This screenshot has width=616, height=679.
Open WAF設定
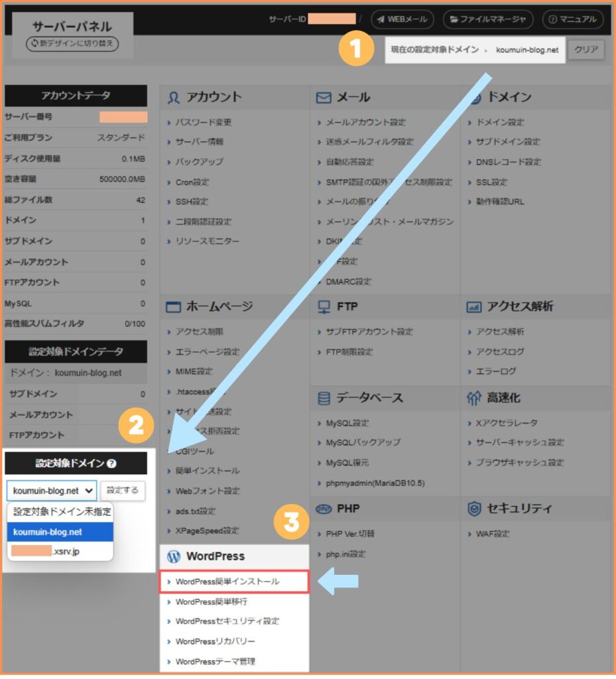pyautogui.click(x=493, y=534)
